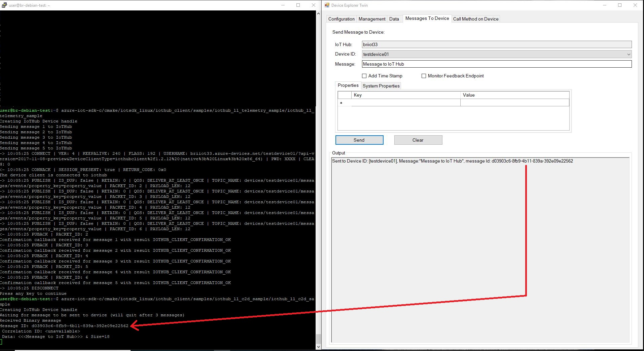Viewport: 644px width, 351px height.
Task: Minimize the PuTTY terminal window
Action: [x=283, y=5]
